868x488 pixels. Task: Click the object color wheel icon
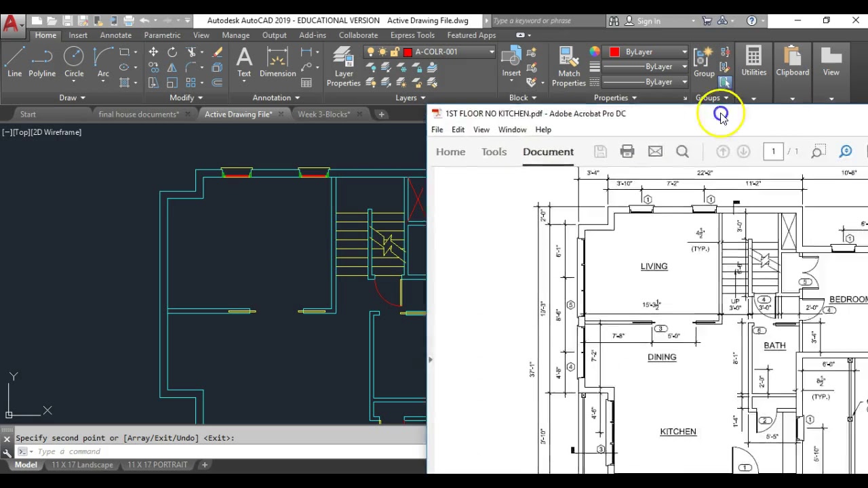(x=595, y=52)
